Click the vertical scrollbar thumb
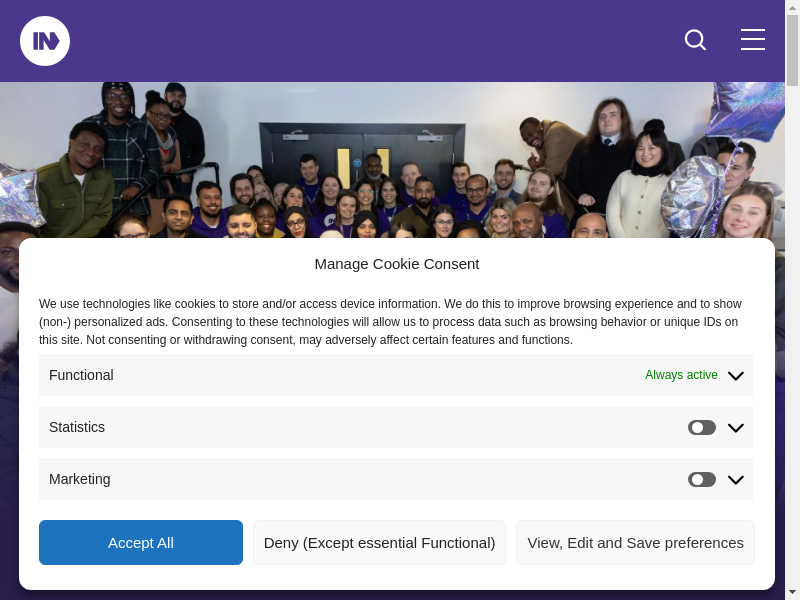 click(792, 50)
